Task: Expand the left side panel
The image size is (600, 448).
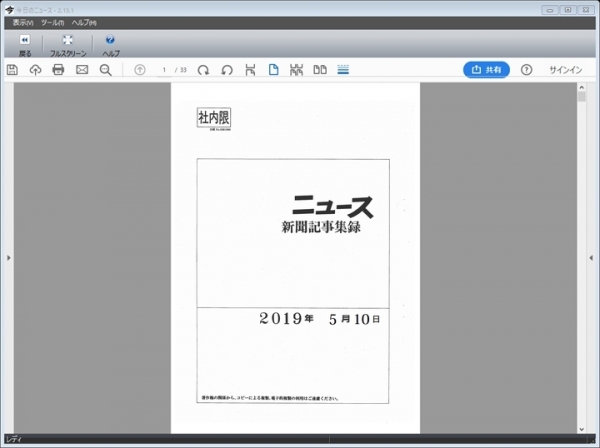Action: click(x=9, y=258)
